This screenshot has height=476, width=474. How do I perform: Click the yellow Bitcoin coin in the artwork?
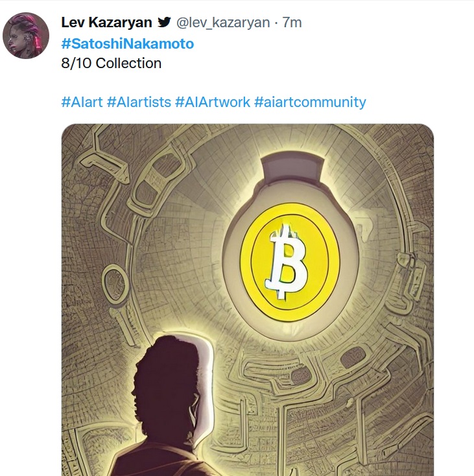290,262
